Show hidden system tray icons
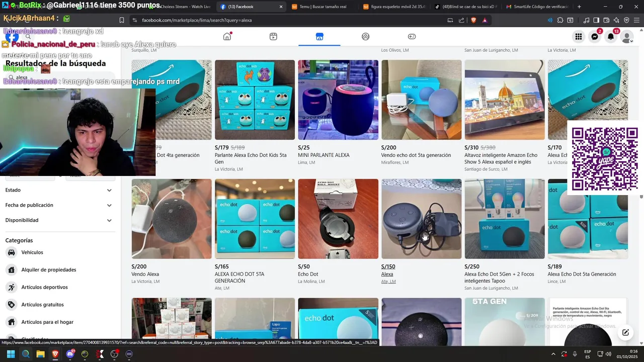This screenshot has height=362, width=644. point(553,354)
